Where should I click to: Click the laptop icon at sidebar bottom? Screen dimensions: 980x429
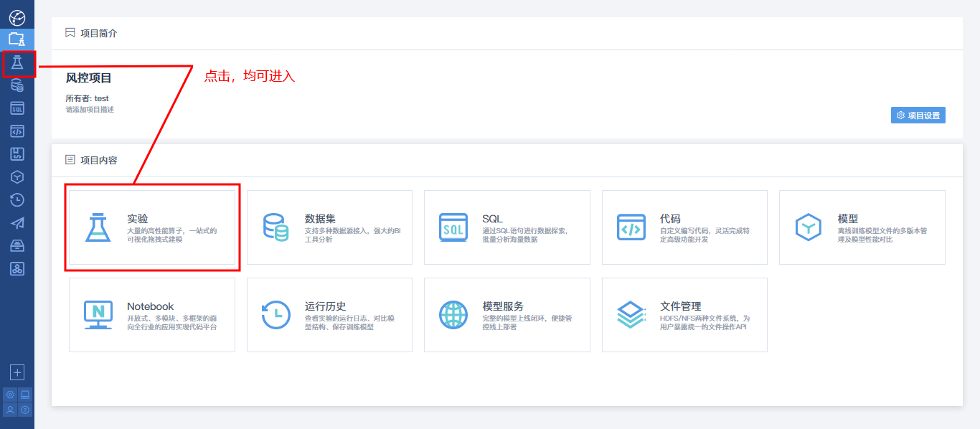click(x=25, y=395)
